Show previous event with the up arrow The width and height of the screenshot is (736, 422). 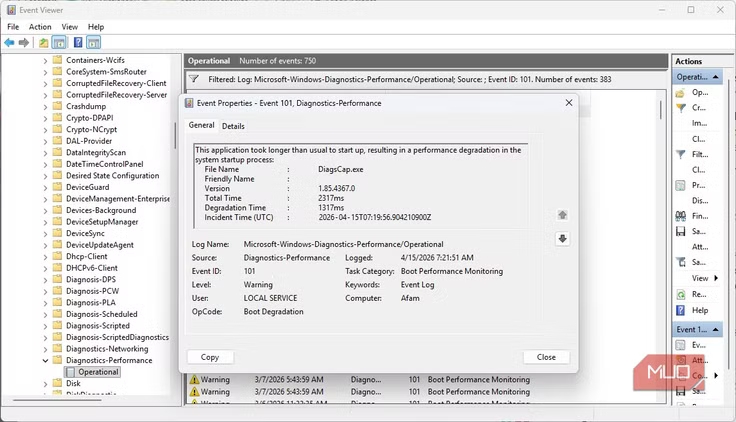tap(563, 215)
